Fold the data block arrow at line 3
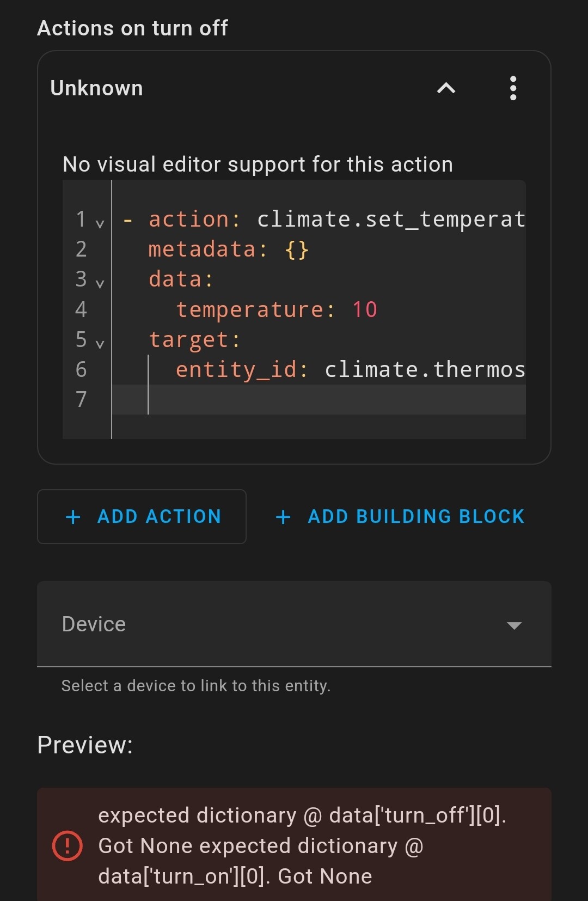 pos(100,283)
